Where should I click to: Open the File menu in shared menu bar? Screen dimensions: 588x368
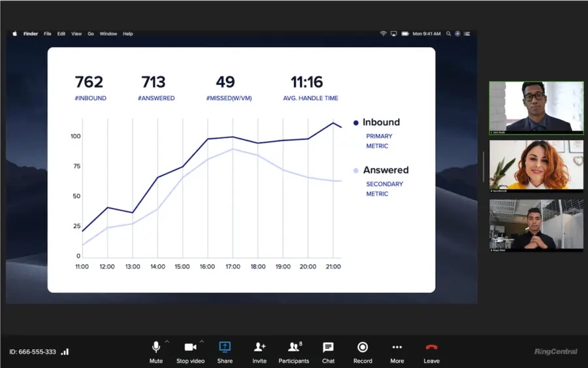click(x=48, y=34)
